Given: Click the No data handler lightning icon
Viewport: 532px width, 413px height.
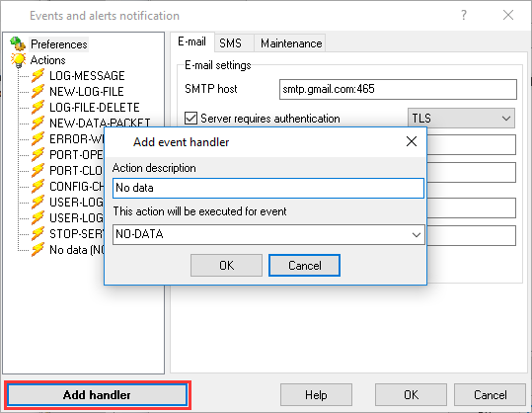Looking at the screenshot, I should click(x=38, y=250).
